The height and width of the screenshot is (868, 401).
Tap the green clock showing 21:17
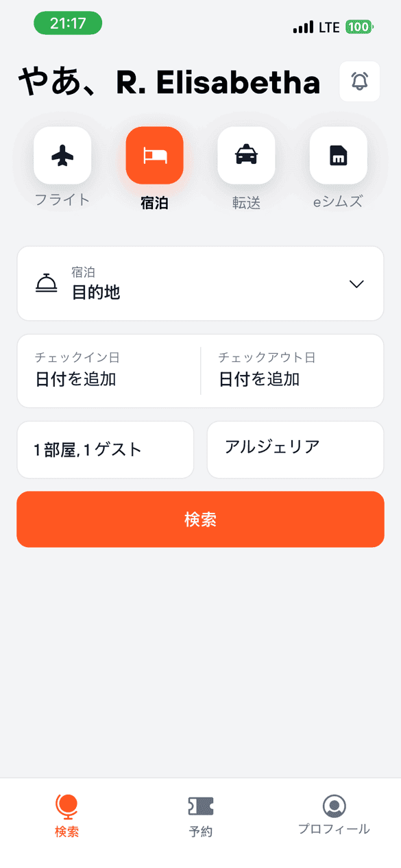pos(67,23)
